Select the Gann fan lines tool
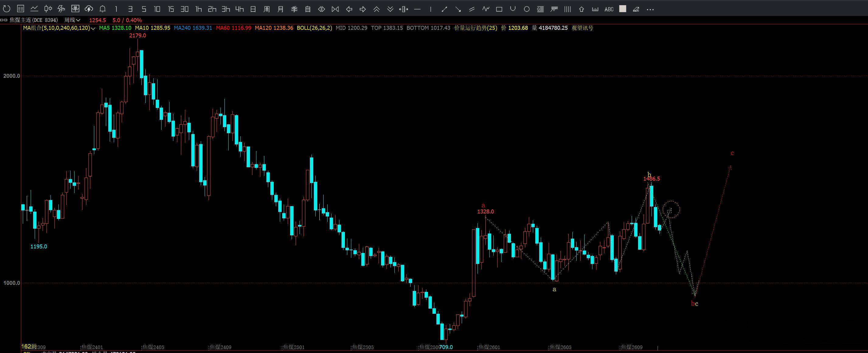This screenshot has height=353, width=868. pyautogui.click(x=554, y=9)
